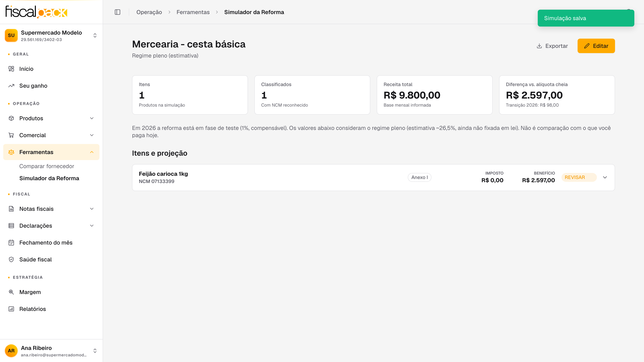Click the Produtos box icon

point(11,118)
